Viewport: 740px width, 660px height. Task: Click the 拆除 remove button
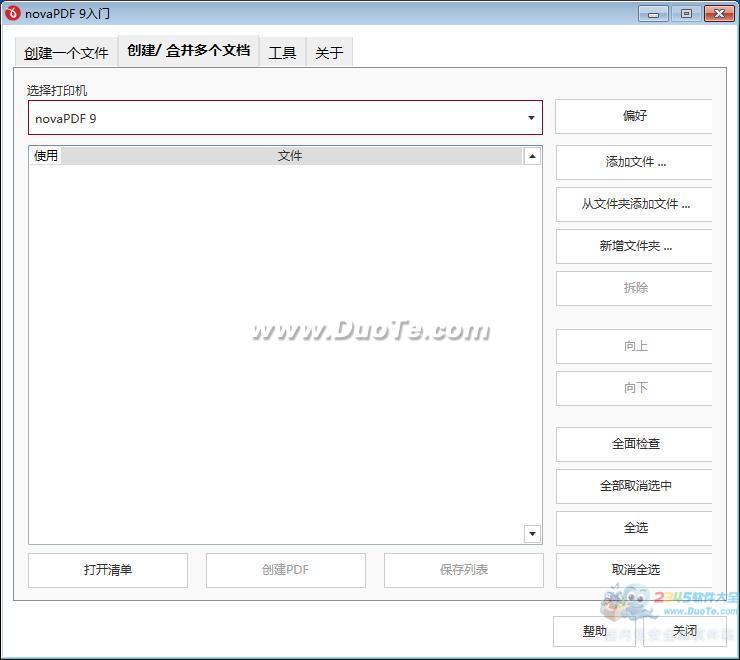point(634,288)
